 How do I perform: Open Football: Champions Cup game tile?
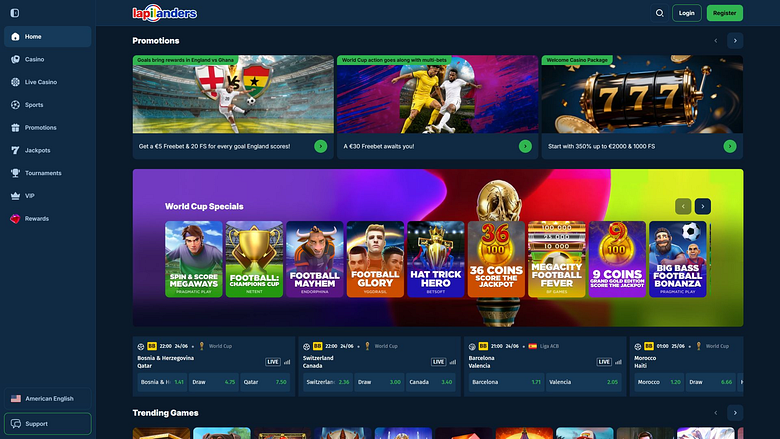click(254, 259)
